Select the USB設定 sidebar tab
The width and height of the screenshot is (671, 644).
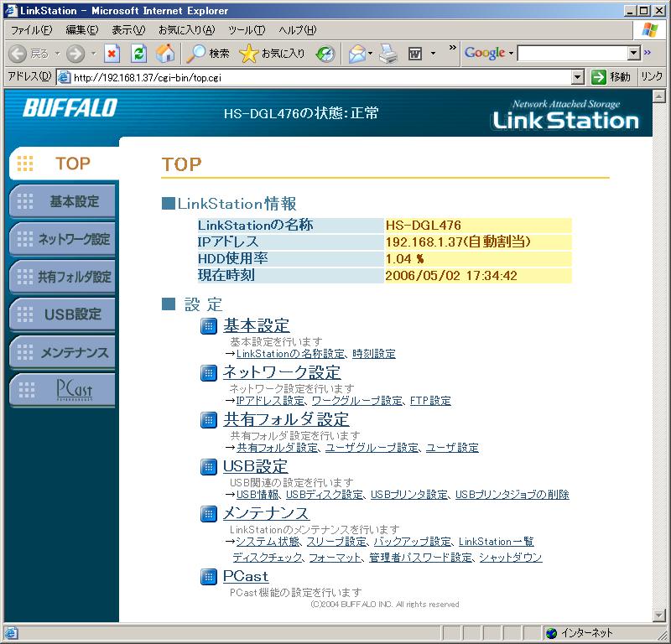tap(62, 314)
